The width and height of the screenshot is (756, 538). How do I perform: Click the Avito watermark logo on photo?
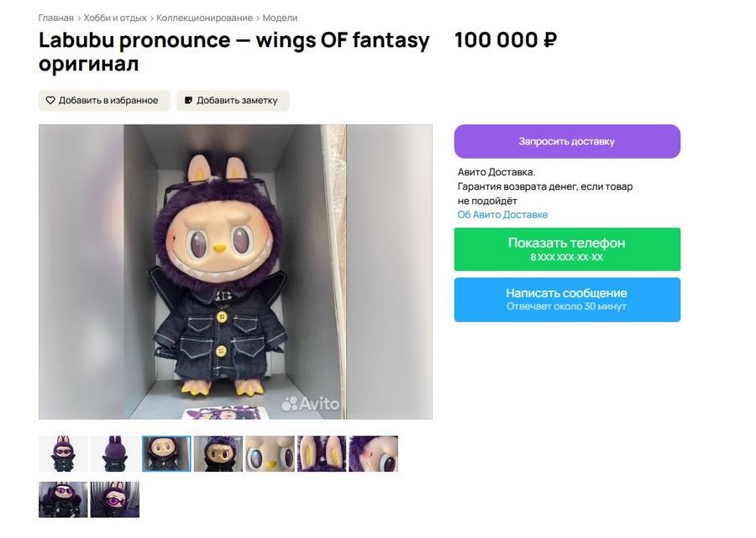311,404
